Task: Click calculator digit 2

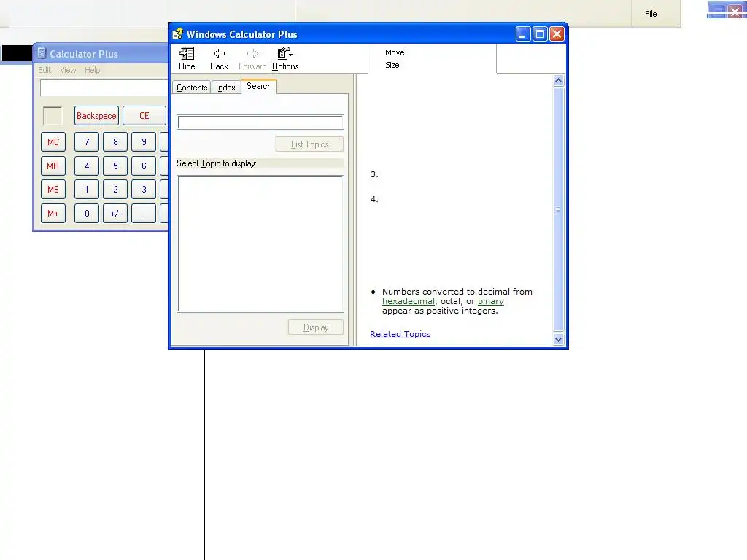Action: point(115,189)
